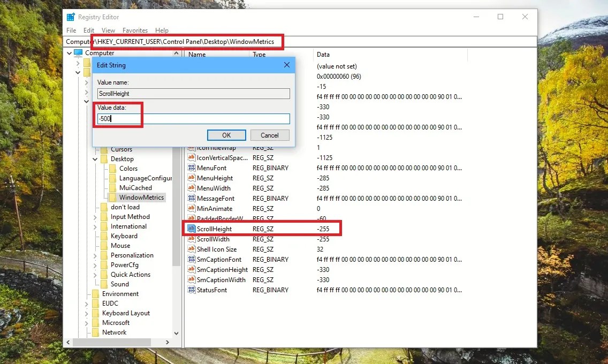This screenshot has width=608, height=364.
Task: Click the binary icon next to StatusFont
Action: (x=192, y=290)
